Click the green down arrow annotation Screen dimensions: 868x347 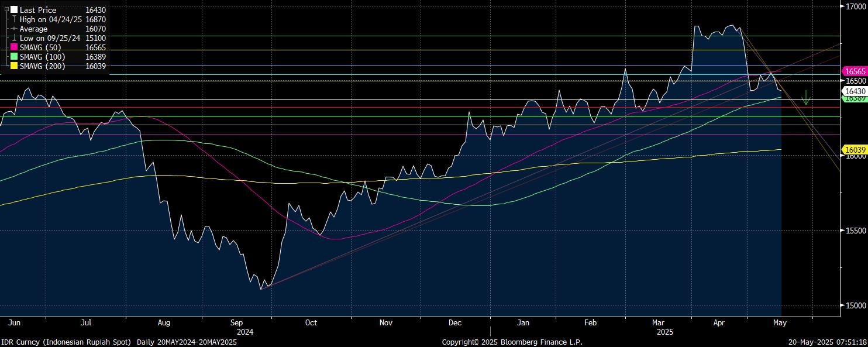pos(806,98)
